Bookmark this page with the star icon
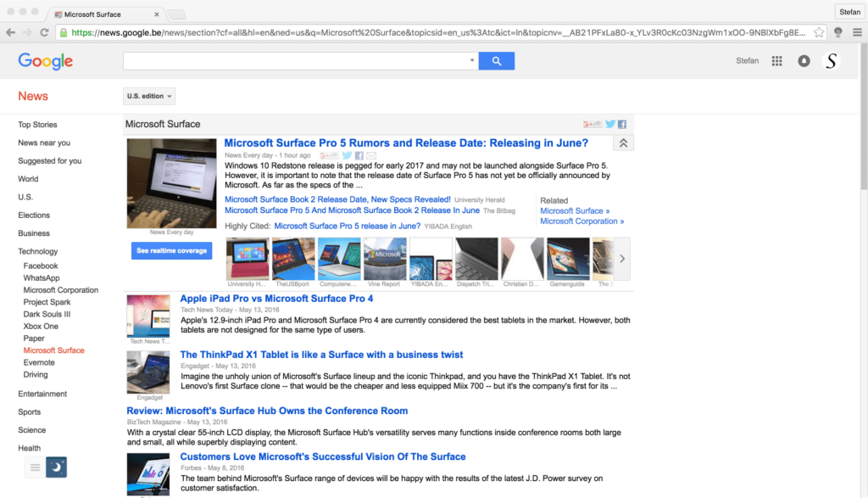868x498 pixels. point(819,32)
